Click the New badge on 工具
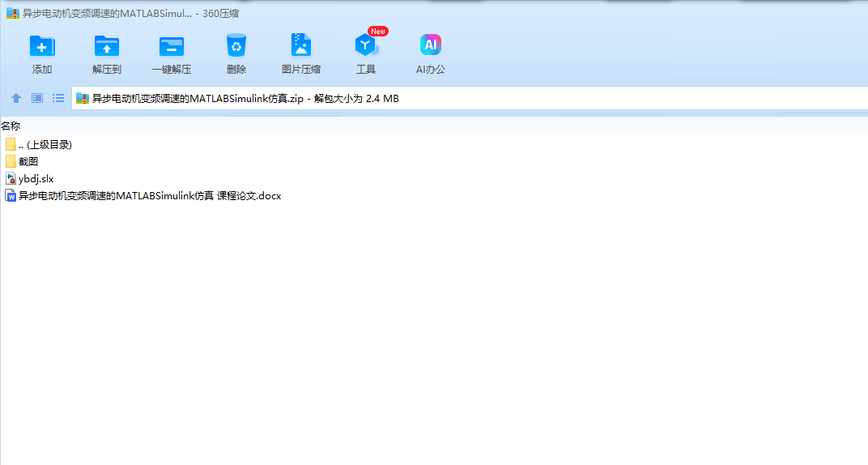Image resolution: width=868 pixels, height=465 pixels. click(378, 32)
